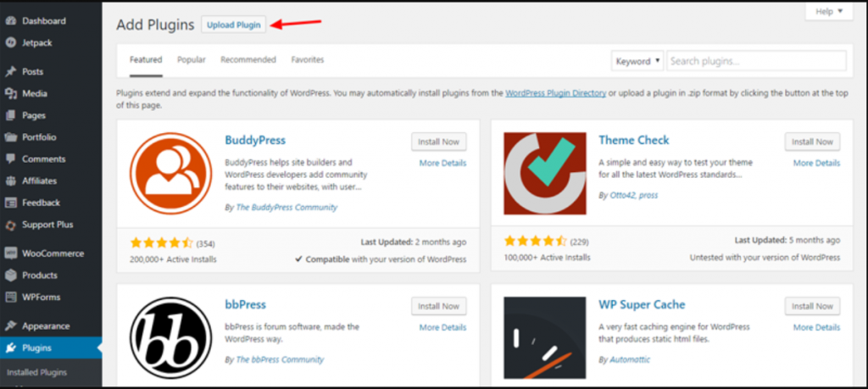Image resolution: width=868 pixels, height=389 pixels.
Task: Click the Upload Plugin button
Action: (234, 25)
